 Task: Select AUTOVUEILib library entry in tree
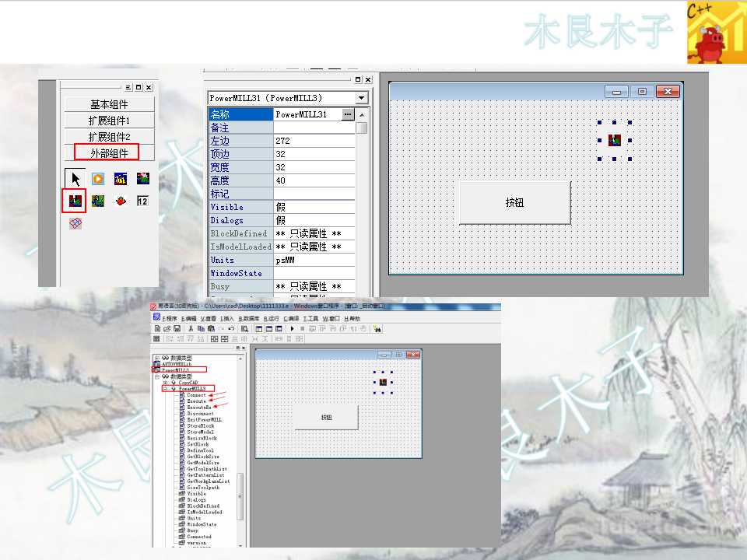coord(177,364)
